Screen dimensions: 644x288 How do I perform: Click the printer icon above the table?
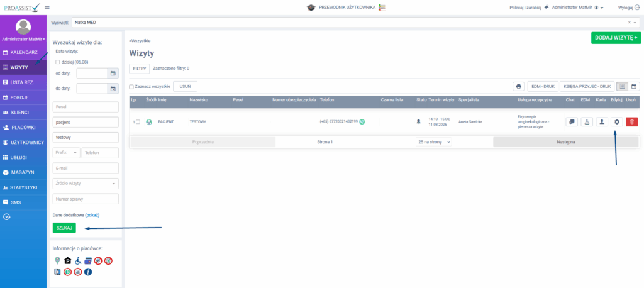point(518,86)
